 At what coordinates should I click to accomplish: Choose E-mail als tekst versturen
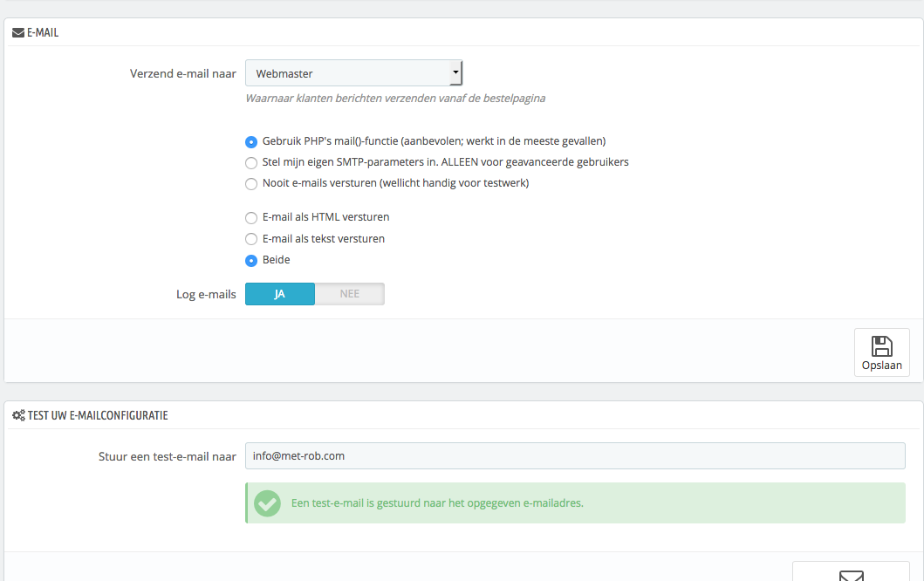pyautogui.click(x=251, y=239)
